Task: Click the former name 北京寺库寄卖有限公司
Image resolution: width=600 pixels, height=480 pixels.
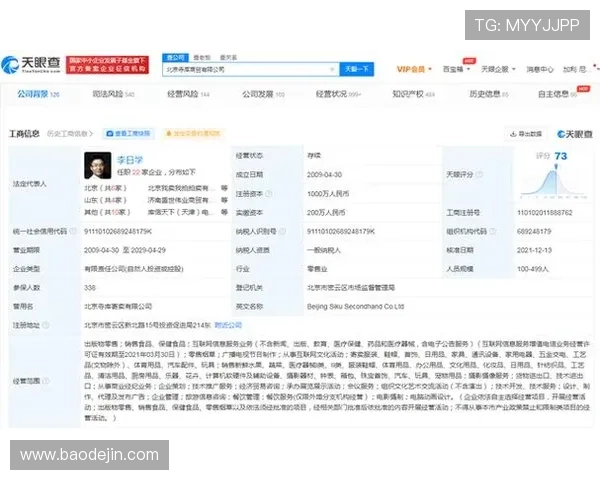Action: pos(118,306)
